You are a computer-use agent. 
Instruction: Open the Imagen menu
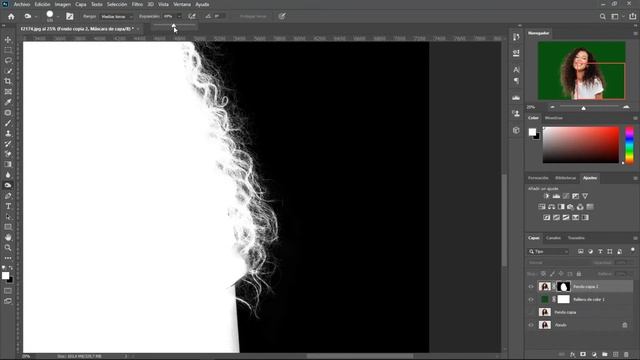(62, 4)
